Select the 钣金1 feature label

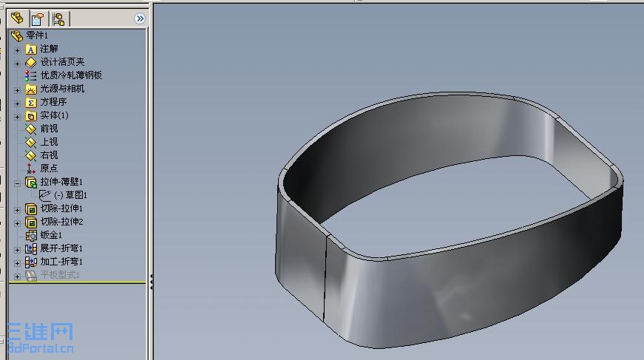point(51,235)
